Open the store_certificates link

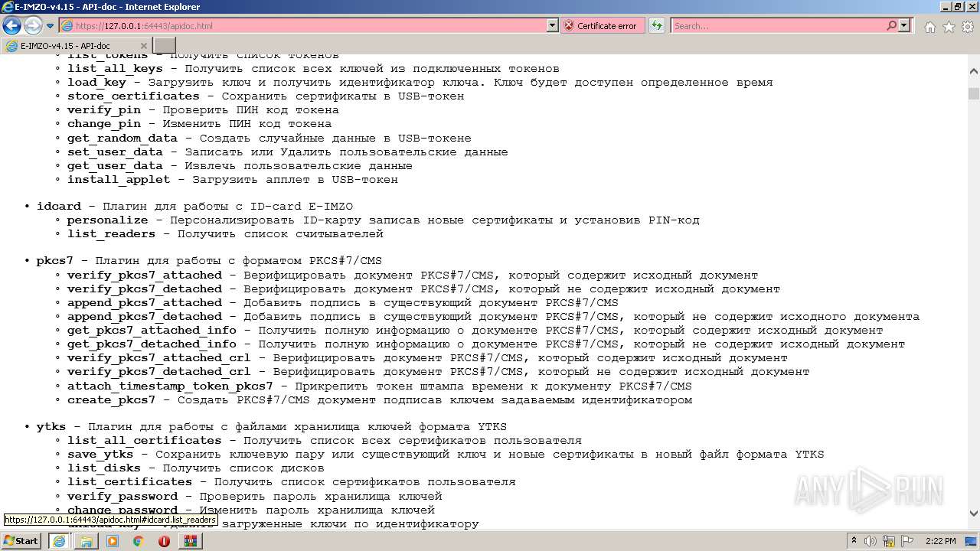[133, 96]
